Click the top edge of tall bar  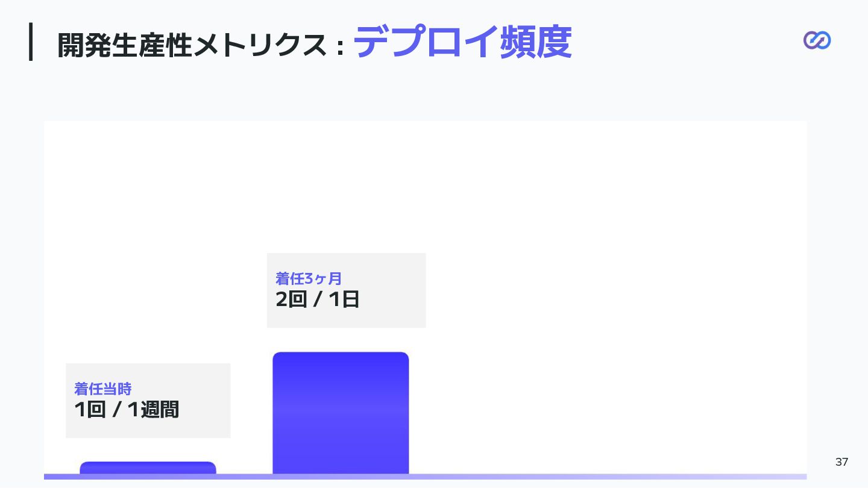(x=341, y=354)
